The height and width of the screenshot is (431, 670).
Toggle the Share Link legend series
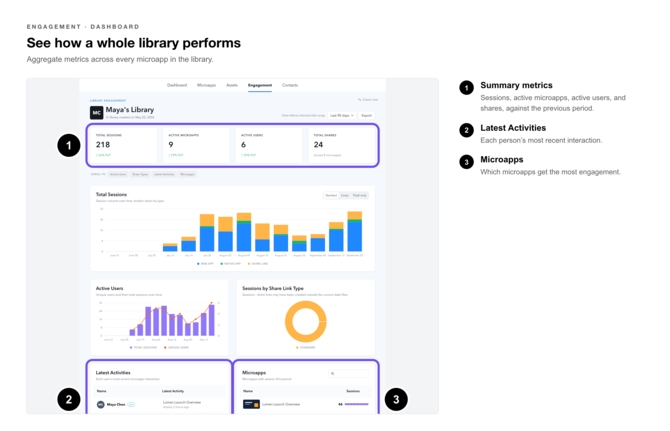(x=258, y=264)
